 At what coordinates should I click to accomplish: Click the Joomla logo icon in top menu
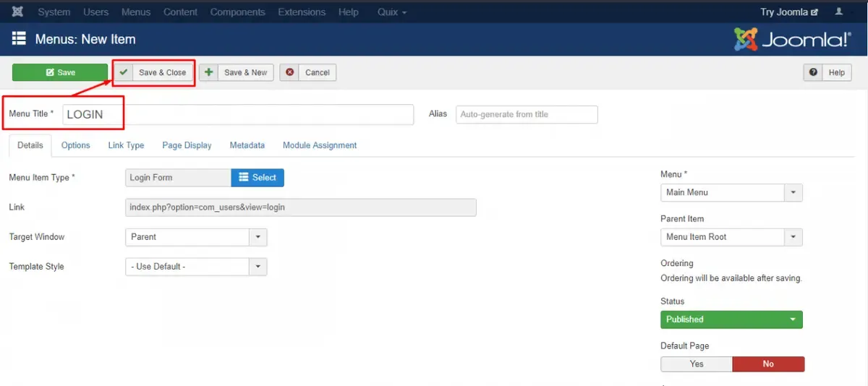click(x=18, y=12)
